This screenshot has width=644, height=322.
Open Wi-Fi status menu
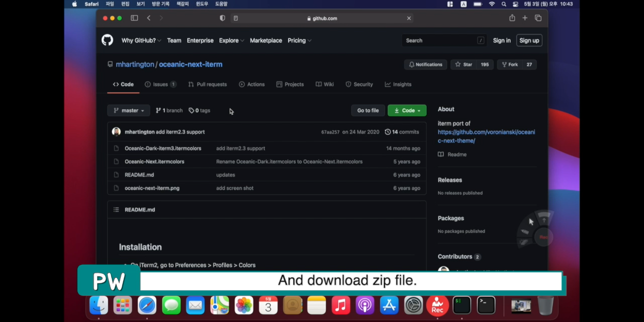pyautogui.click(x=492, y=4)
